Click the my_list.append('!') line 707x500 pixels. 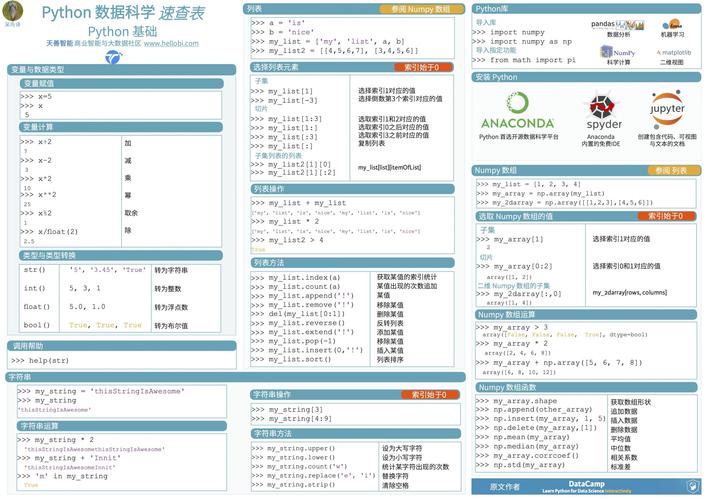pyautogui.click(x=302, y=296)
